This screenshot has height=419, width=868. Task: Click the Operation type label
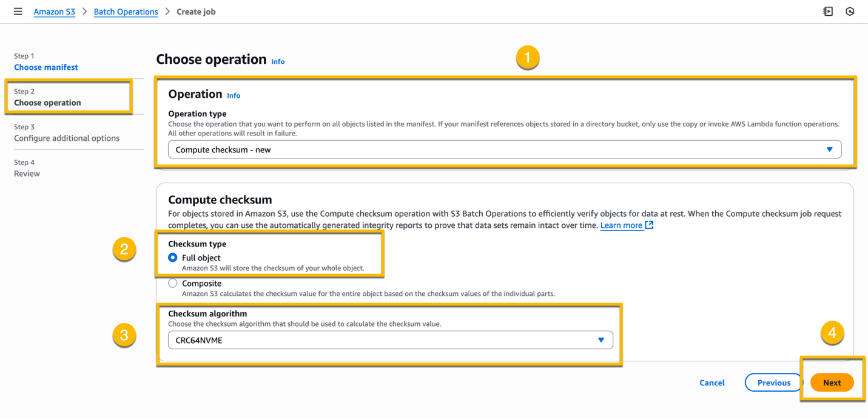click(x=197, y=114)
